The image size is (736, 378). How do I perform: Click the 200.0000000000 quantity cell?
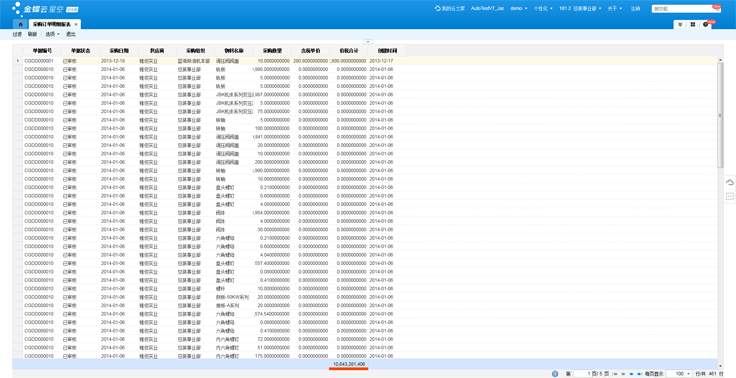(x=272, y=162)
